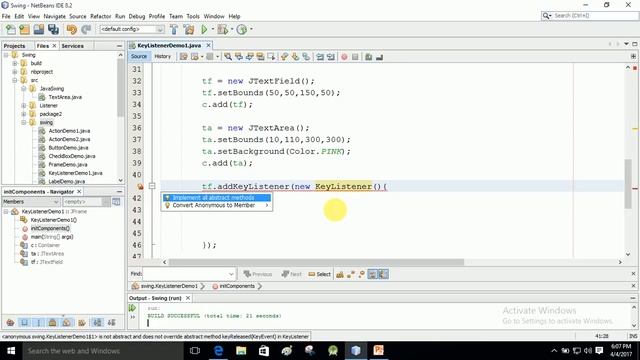Click the Redo toolbar icon
Screen dimensions: 640x360
[x=86, y=29]
